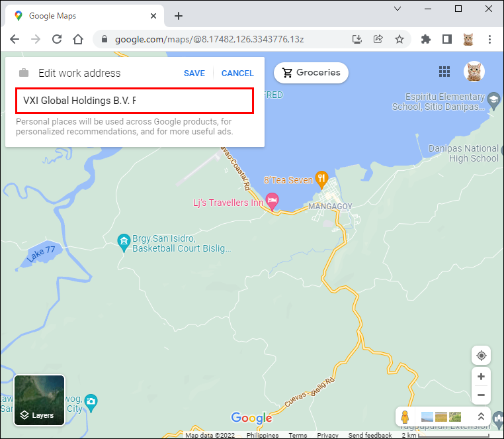Zoom in on the map
This screenshot has height=439, width=504.
[x=481, y=376]
